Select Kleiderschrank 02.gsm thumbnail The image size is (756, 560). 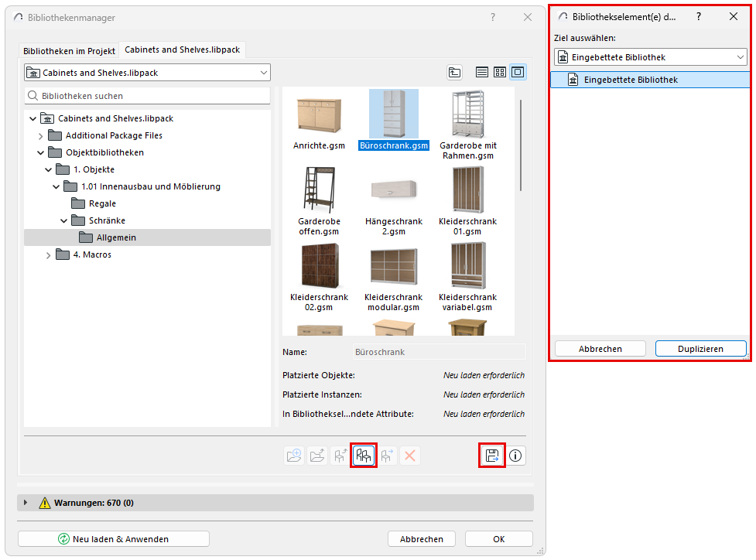[319, 277]
